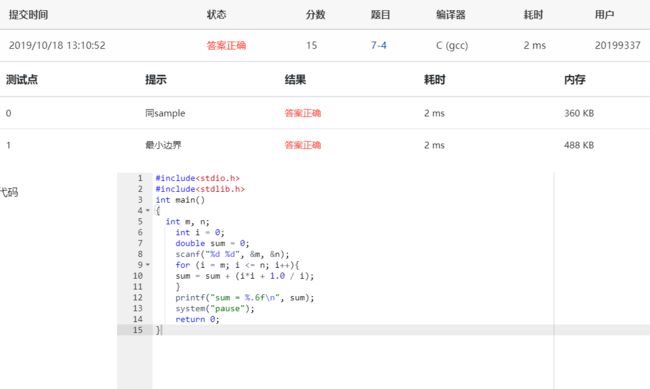
Task: Click the sum = sum + (i*i + 1.0 / i) line
Action: click(245, 276)
